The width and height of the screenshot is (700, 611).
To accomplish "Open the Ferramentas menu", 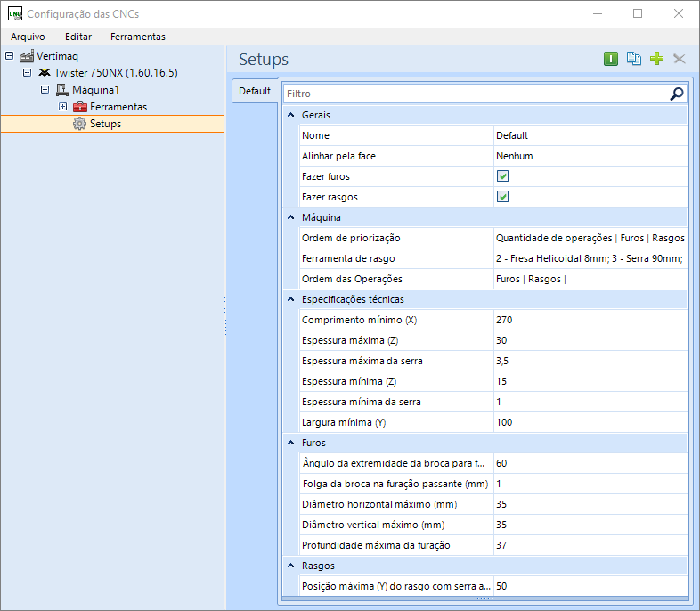I will pyautogui.click(x=137, y=37).
